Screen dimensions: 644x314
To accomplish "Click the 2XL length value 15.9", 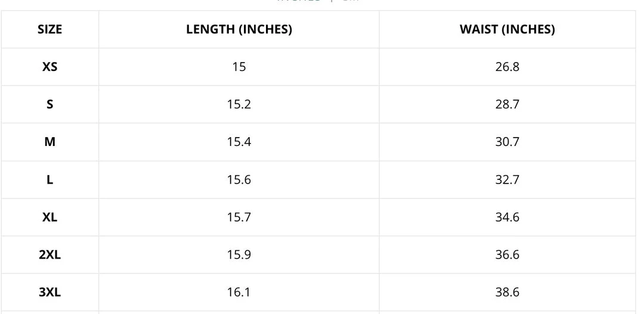I will pos(239,254).
